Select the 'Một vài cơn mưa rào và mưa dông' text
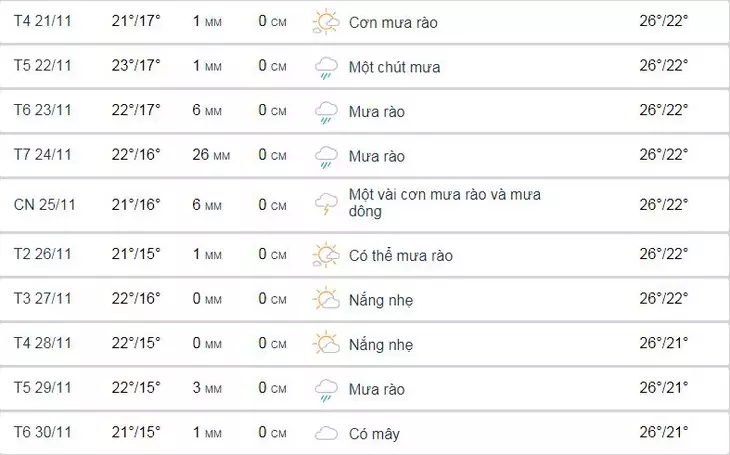This screenshot has height=455, width=730. coord(444,203)
